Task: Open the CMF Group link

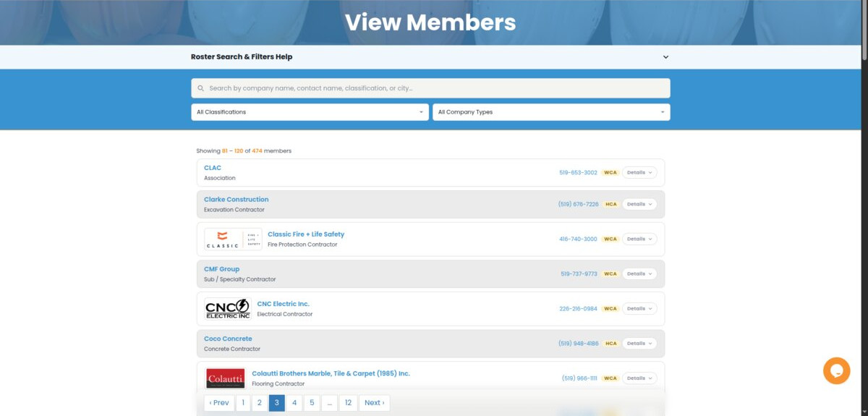Action: pyautogui.click(x=221, y=269)
